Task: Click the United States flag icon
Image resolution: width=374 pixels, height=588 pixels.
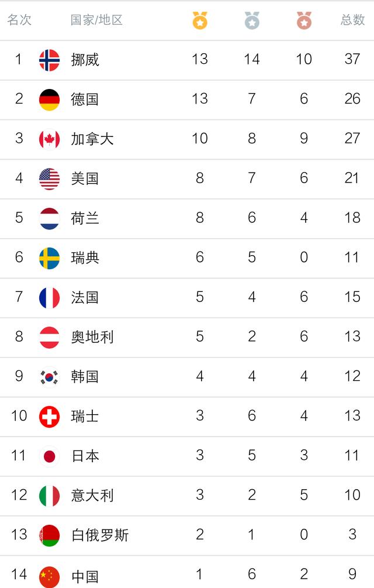Action: click(49, 178)
